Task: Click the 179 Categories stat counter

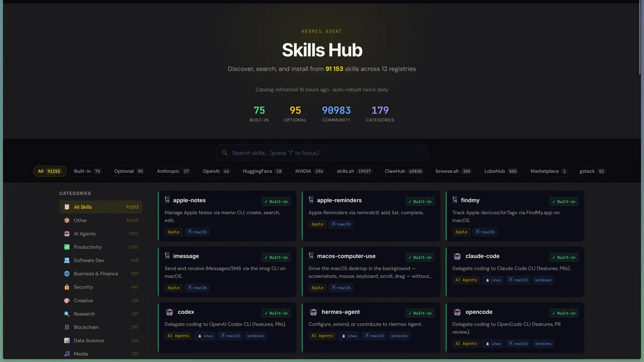Action: pos(380,114)
